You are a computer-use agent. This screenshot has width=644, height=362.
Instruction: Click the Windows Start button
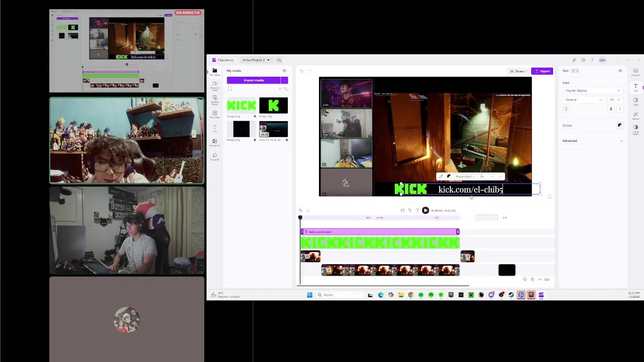(x=309, y=295)
